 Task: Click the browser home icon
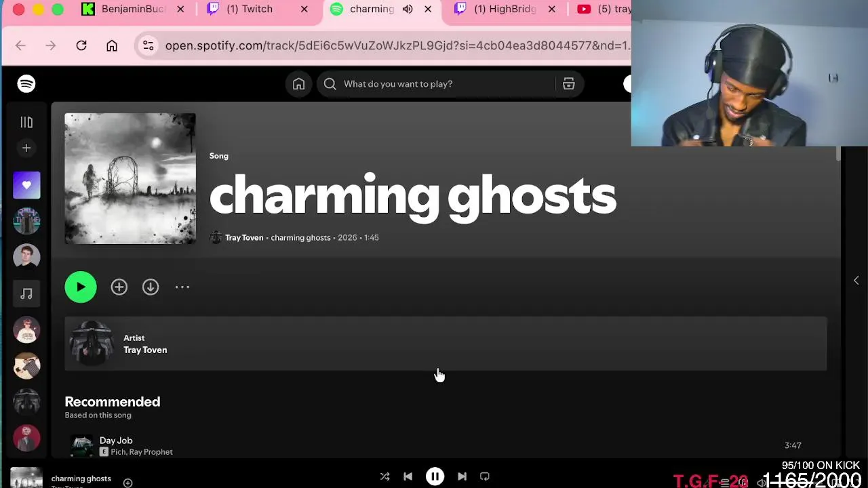(112, 45)
